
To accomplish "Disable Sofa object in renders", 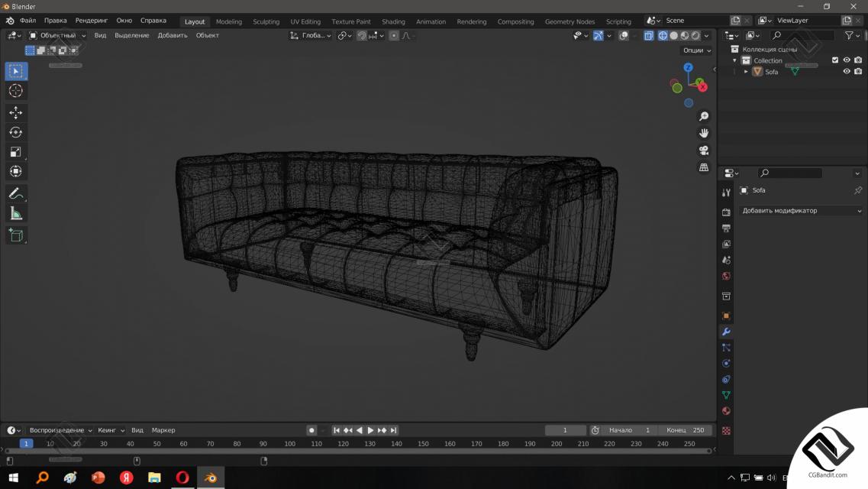I will [858, 72].
